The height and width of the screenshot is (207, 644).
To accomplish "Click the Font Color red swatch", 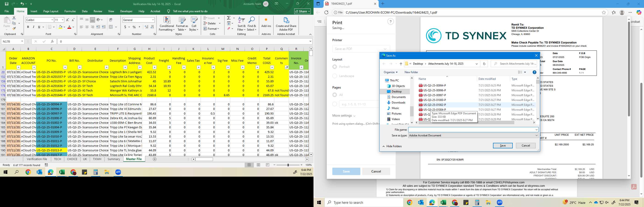I will (x=69, y=27).
